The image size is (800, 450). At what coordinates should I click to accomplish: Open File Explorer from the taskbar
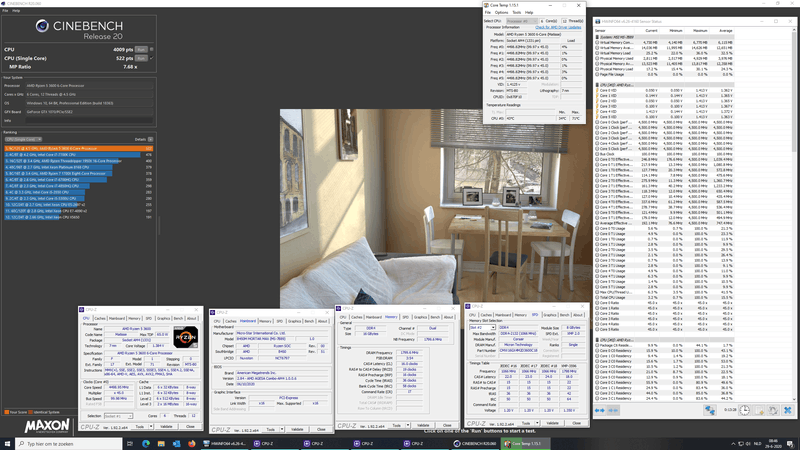(x=161, y=444)
